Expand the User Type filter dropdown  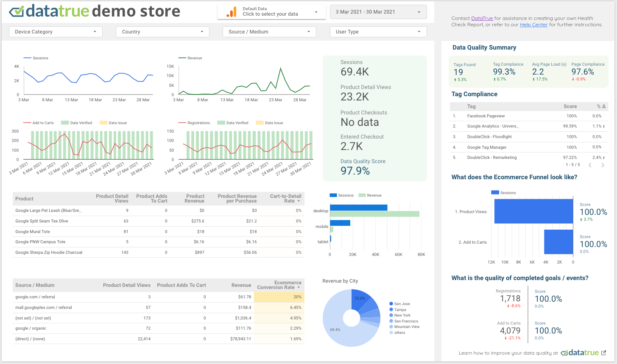coord(378,32)
